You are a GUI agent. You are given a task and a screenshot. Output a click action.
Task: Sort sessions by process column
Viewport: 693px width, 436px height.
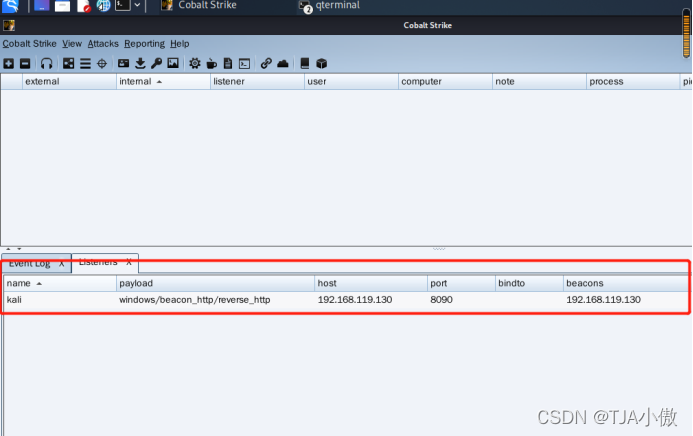point(633,81)
